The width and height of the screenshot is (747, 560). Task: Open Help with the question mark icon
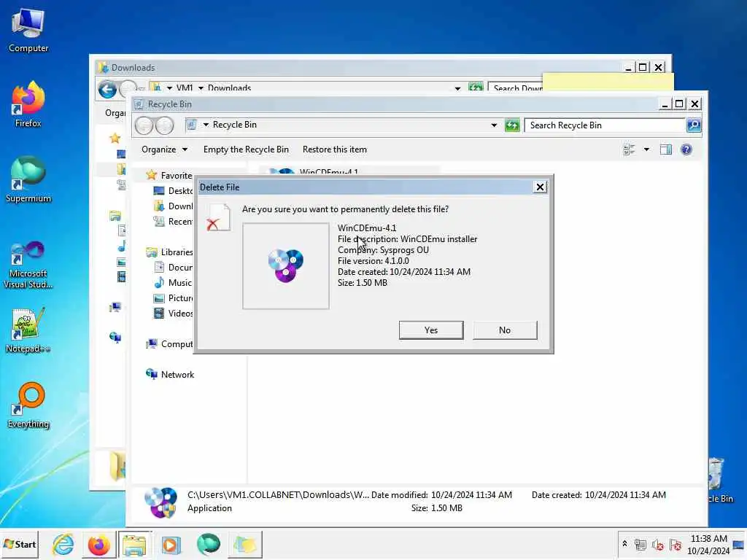(x=686, y=149)
